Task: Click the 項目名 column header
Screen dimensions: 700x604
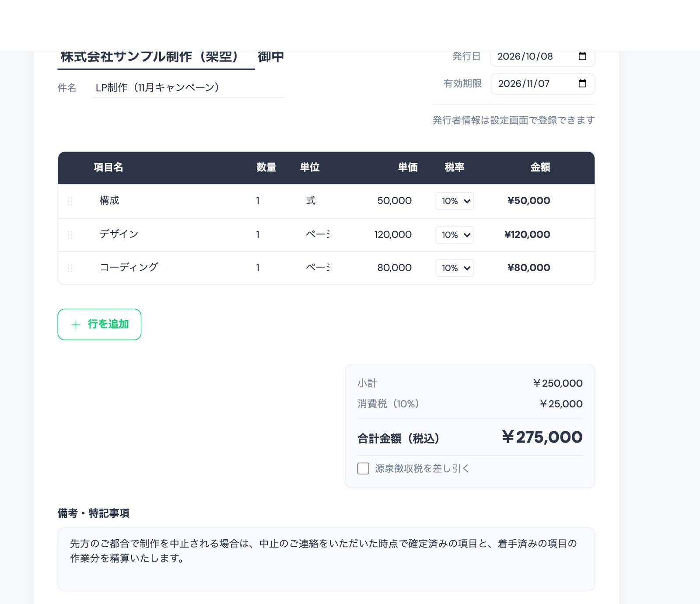Action: pyautogui.click(x=108, y=168)
